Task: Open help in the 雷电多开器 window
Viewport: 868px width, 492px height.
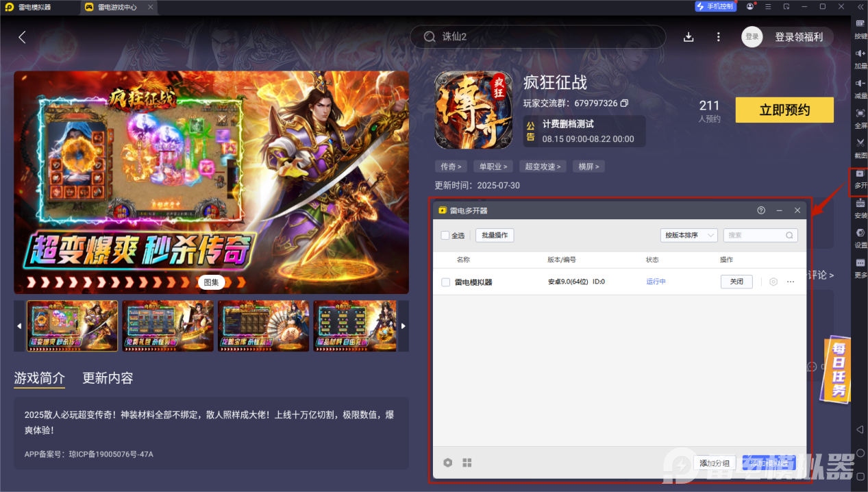Action: click(761, 210)
